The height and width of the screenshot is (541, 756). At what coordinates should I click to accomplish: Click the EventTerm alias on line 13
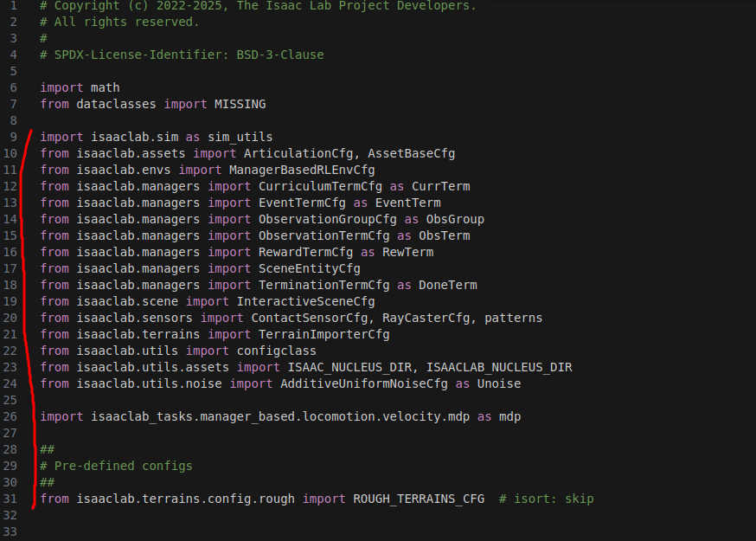pos(408,203)
